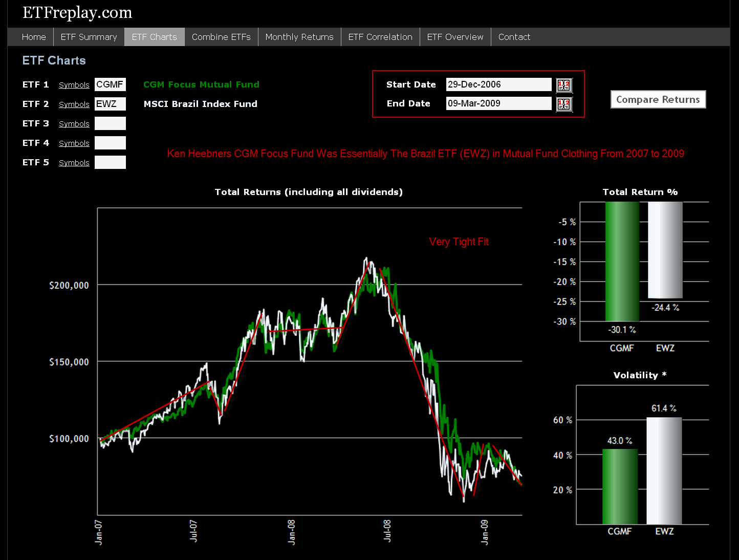Open the End Date calendar picker icon
Viewport: 739px width, 560px height.
click(x=564, y=104)
